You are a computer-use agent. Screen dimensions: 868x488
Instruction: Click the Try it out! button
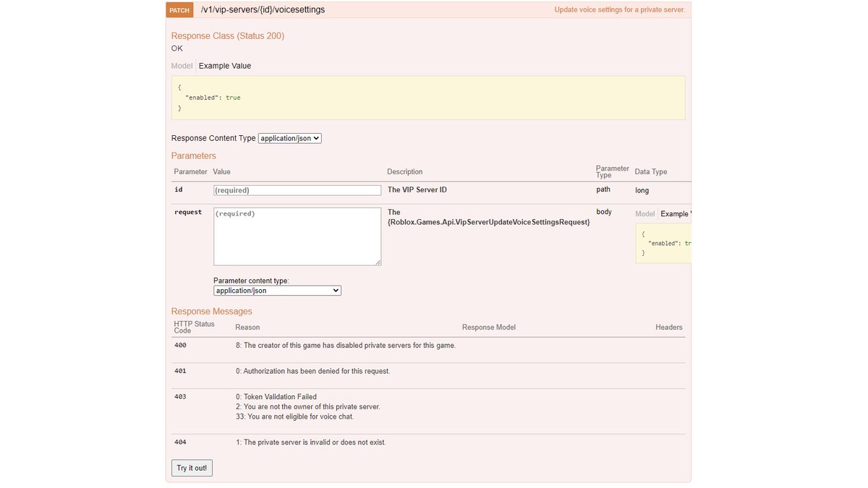click(192, 468)
